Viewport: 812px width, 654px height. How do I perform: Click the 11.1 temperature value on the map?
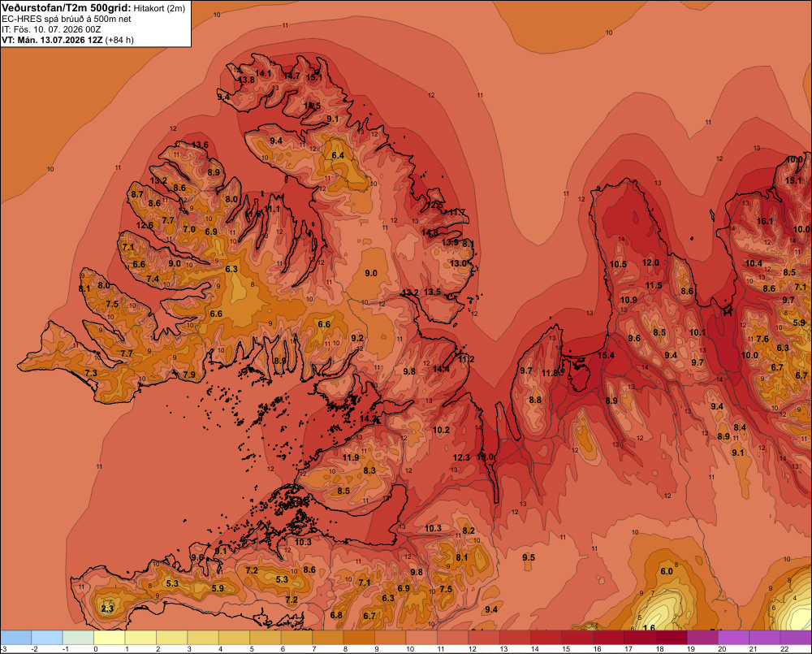coord(272,209)
